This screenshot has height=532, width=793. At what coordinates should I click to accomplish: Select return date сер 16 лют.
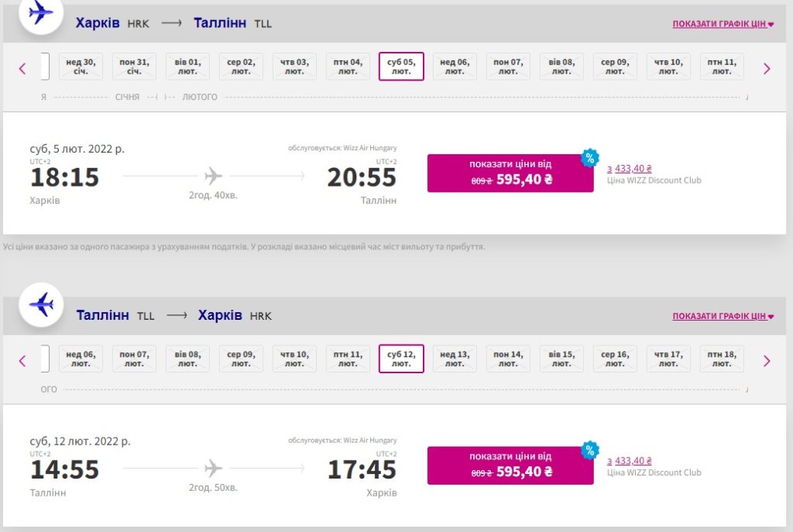(615, 359)
